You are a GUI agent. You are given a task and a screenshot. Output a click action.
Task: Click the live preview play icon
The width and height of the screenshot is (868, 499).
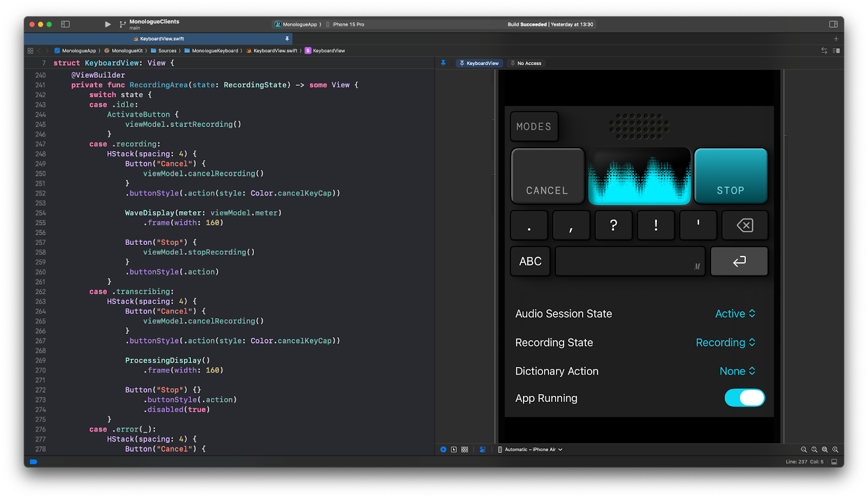(x=443, y=450)
